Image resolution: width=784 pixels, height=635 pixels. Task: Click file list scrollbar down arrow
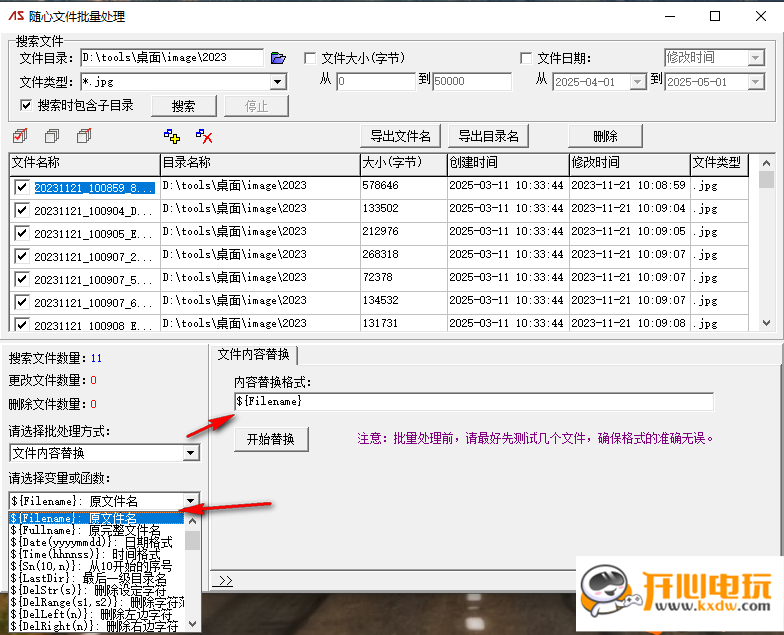[x=766, y=323]
